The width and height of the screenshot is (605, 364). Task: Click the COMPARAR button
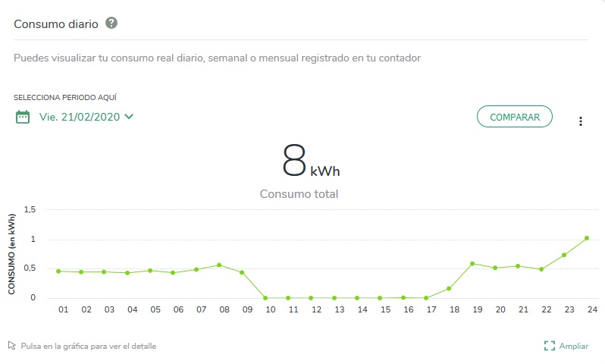(515, 117)
